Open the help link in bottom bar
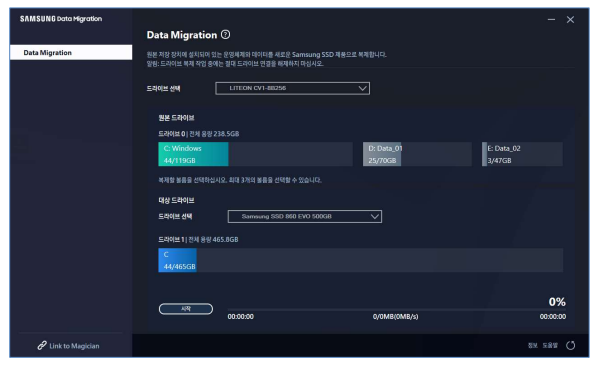 tap(550, 345)
